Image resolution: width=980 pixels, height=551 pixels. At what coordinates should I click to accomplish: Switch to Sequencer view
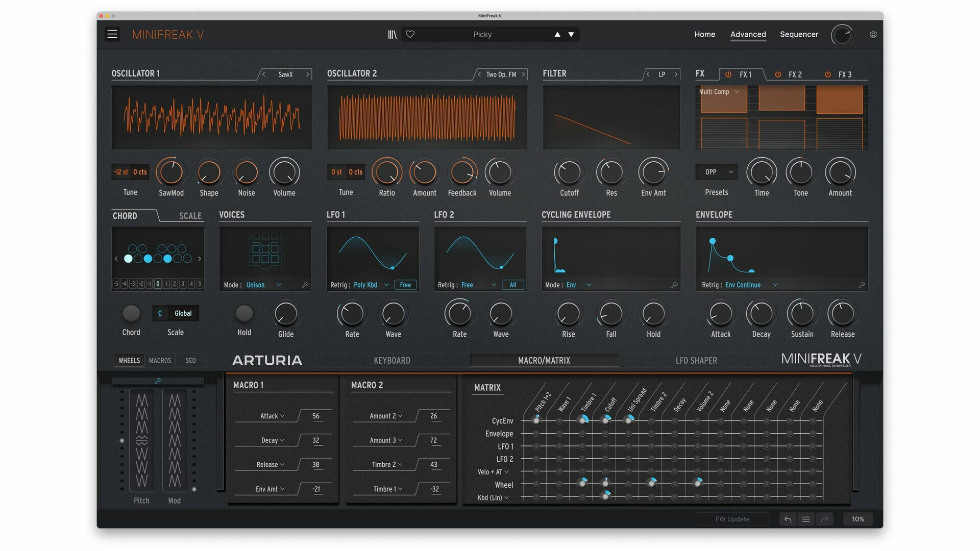click(799, 34)
